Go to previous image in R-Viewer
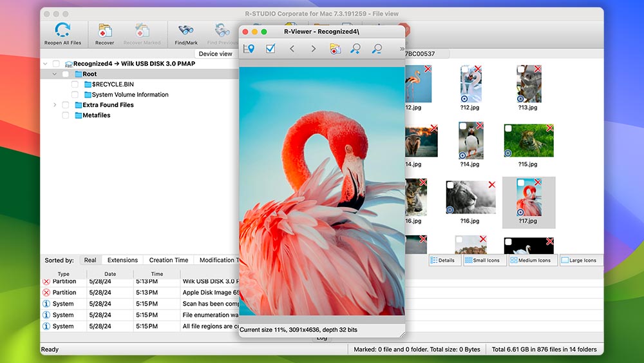This screenshot has width=644, height=363. [292, 48]
